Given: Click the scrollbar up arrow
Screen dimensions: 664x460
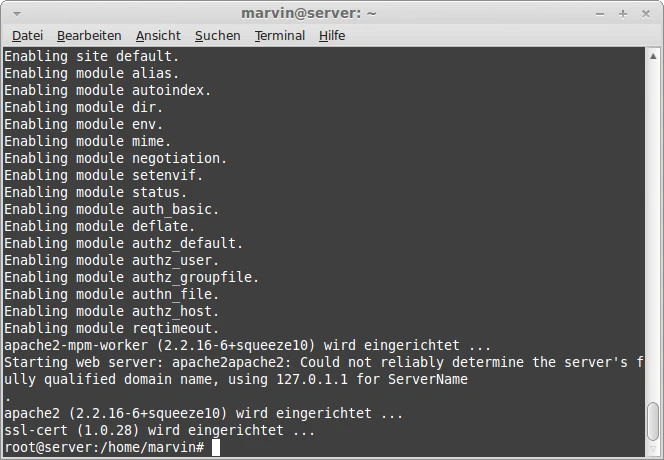Looking at the screenshot, I should pos(653,56).
